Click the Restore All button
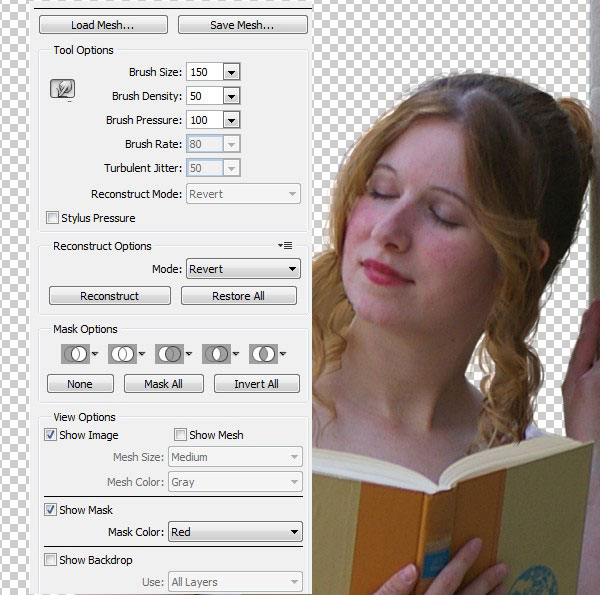 coord(239,296)
